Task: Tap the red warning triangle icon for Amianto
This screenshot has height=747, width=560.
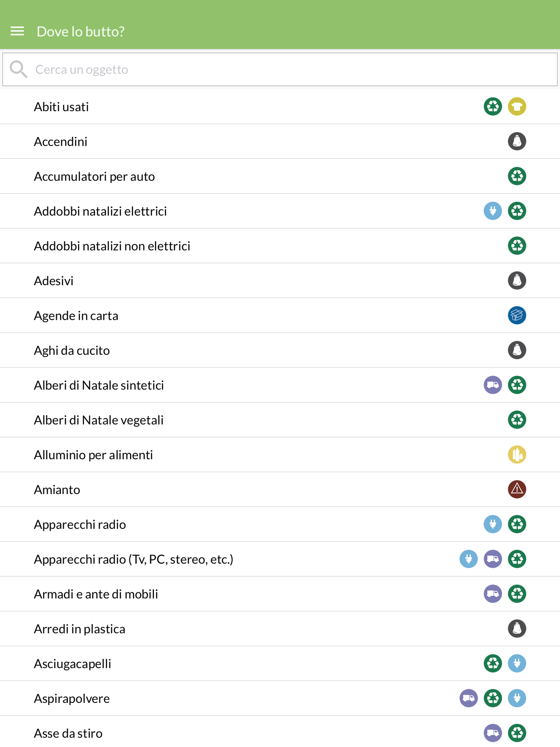Action: coord(517,489)
